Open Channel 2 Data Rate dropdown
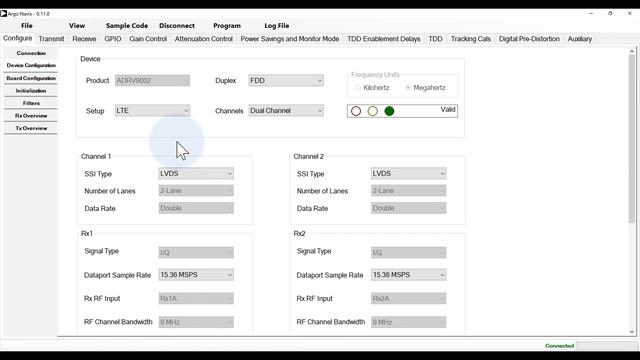Viewport: 640px width, 360px height. tap(408, 208)
